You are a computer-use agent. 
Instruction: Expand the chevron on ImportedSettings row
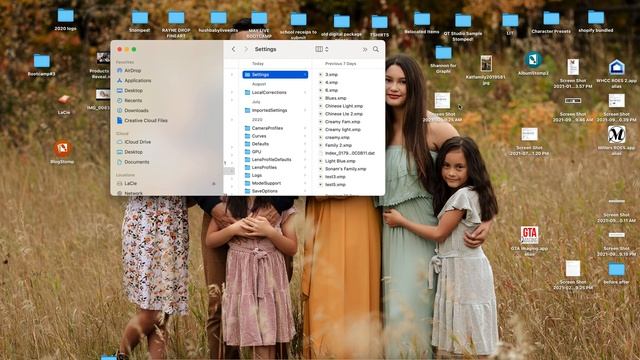(x=305, y=111)
